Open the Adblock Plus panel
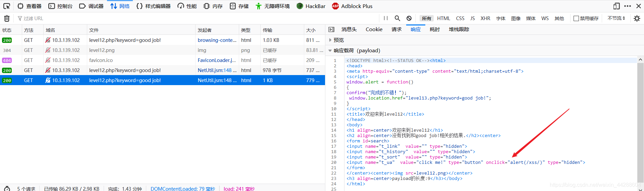This screenshot has height=191, width=644. click(352, 6)
